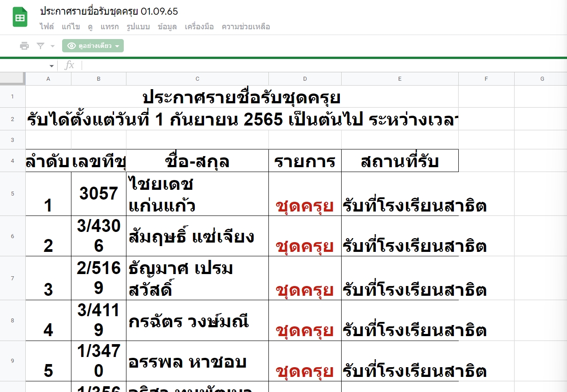Screen dimensions: 567x392
Task: Click the print icon in toolbar
Action: pyautogui.click(x=24, y=46)
